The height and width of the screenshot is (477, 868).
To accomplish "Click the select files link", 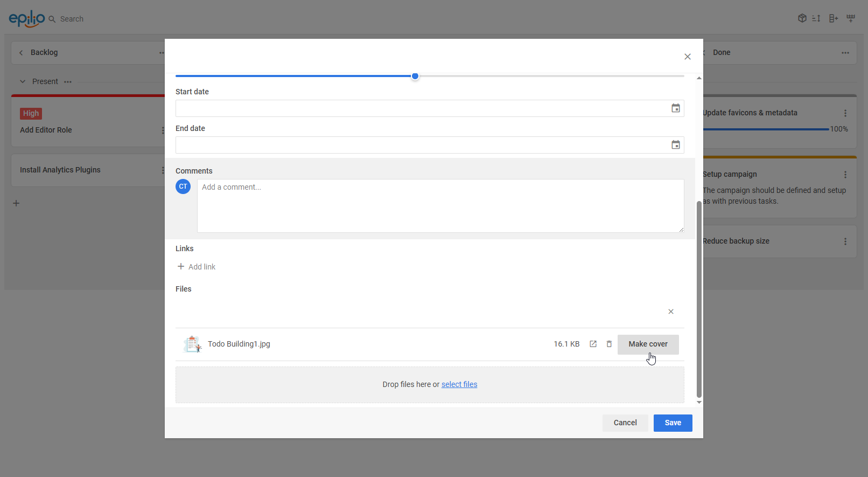I will [x=459, y=384].
